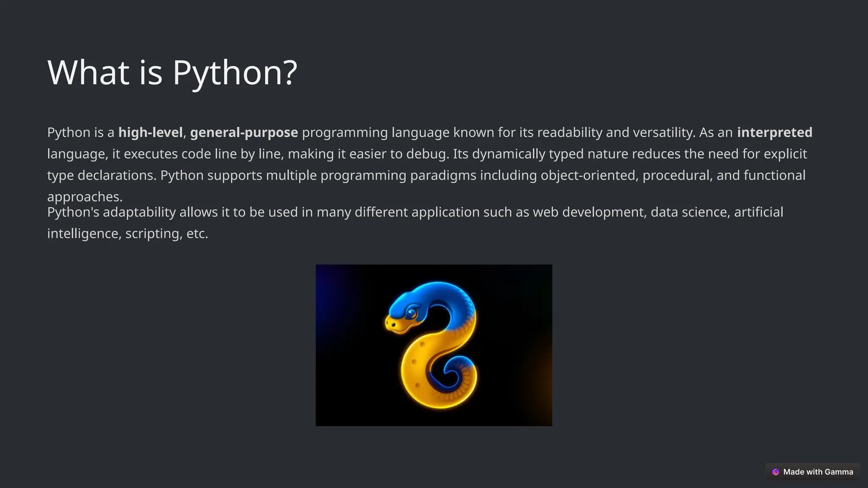The height and width of the screenshot is (488, 868).
Task: Click the snake's eye in the image
Action: click(411, 313)
